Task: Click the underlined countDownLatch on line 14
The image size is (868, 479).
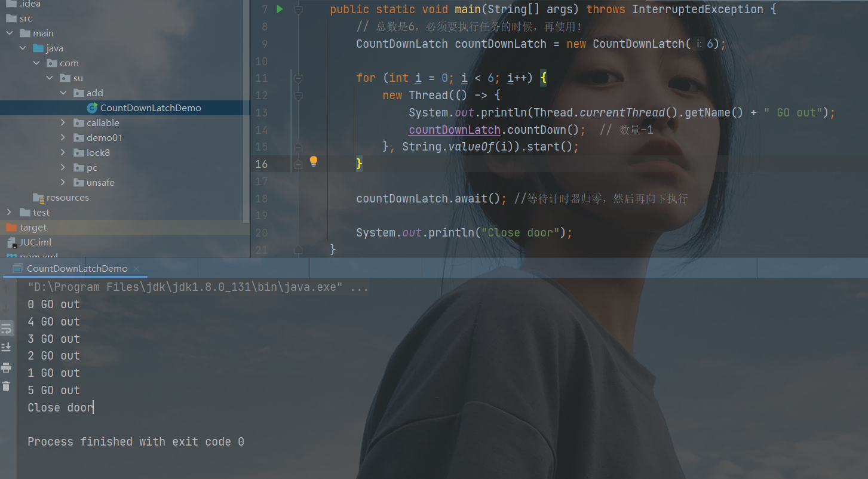Action: 455,130
